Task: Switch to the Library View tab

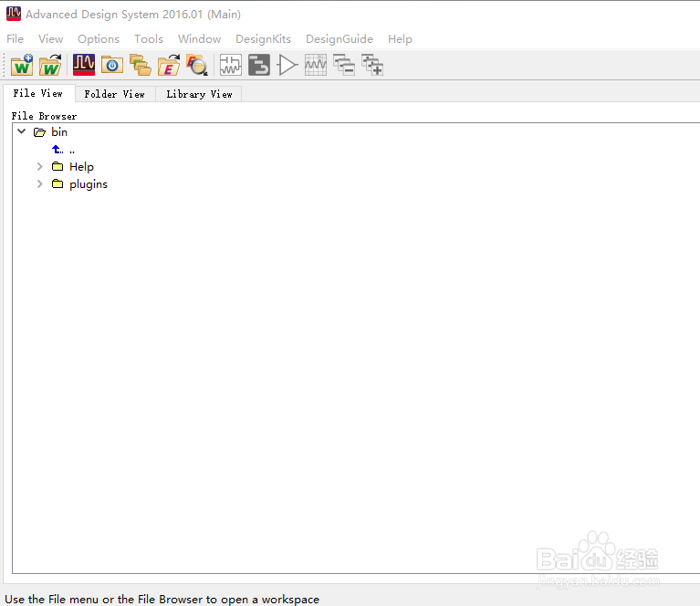Action: click(199, 94)
